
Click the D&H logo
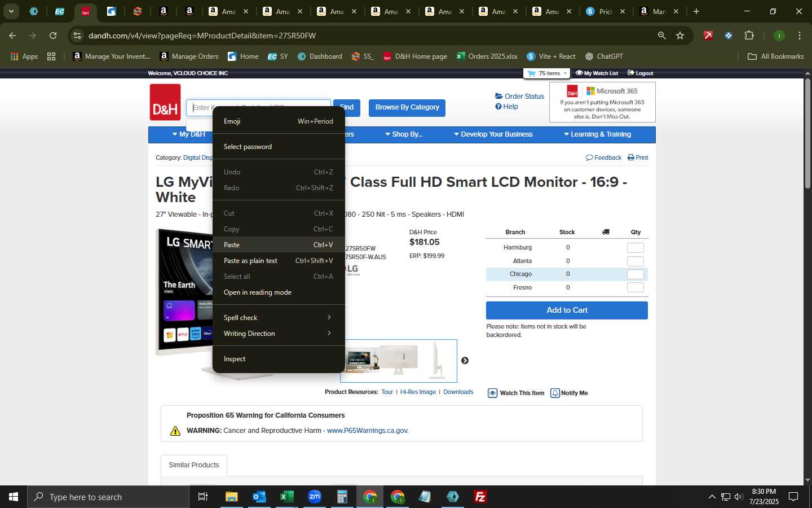coord(165,102)
